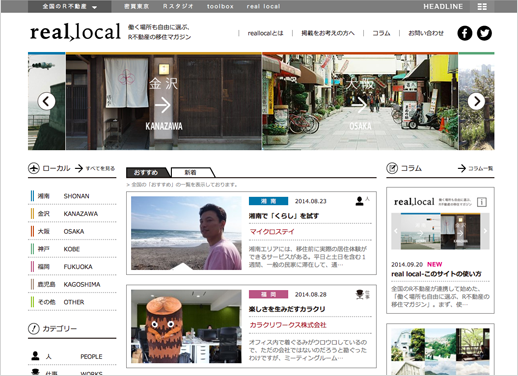Go to next carousel slide
Viewport: 518px width, 376px height.
[x=476, y=101]
